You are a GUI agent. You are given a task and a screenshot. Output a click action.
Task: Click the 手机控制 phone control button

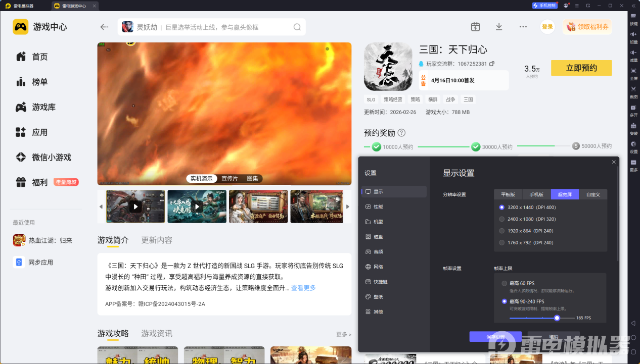(544, 6)
